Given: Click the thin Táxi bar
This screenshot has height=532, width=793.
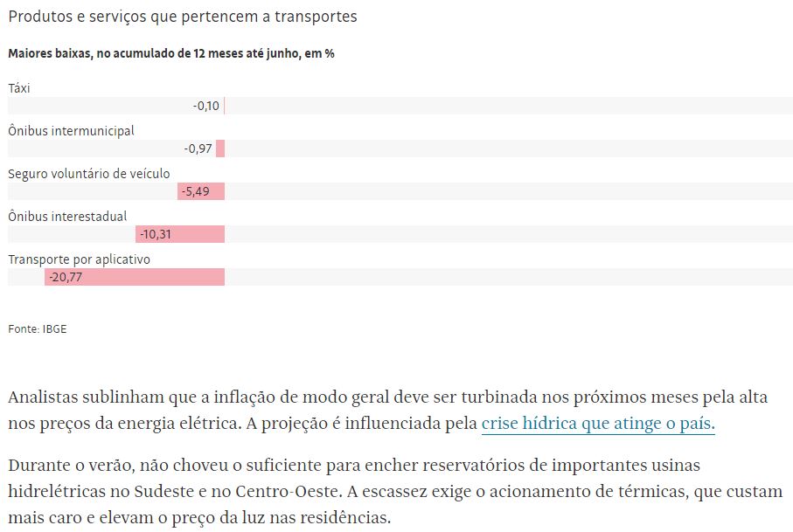Looking at the screenshot, I should pyautogui.click(x=224, y=106).
